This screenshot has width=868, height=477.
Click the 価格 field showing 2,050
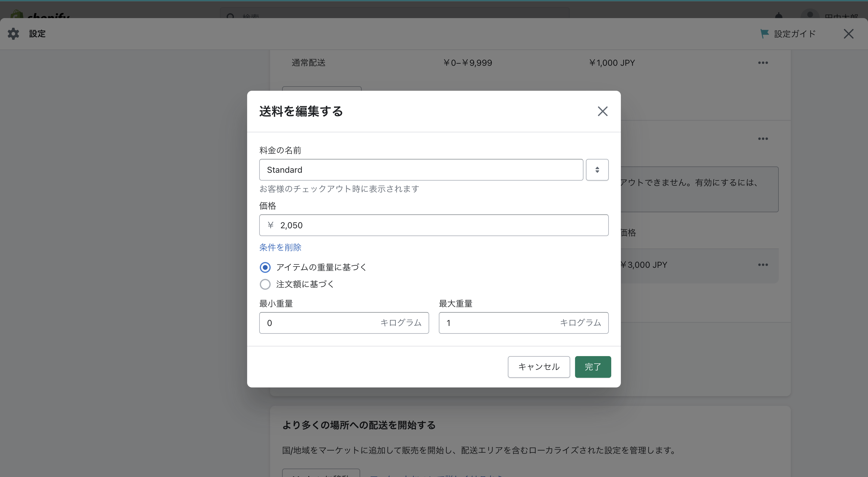pos(434,225)
